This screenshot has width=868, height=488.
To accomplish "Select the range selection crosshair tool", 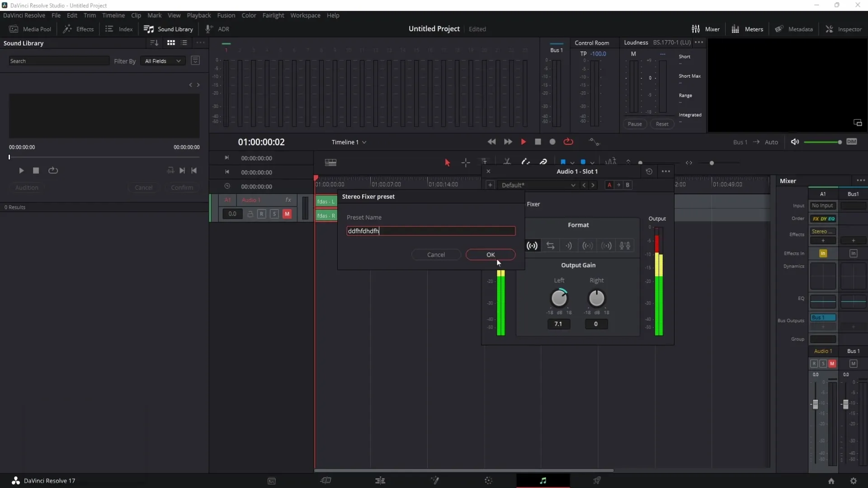I will [466, 163].
